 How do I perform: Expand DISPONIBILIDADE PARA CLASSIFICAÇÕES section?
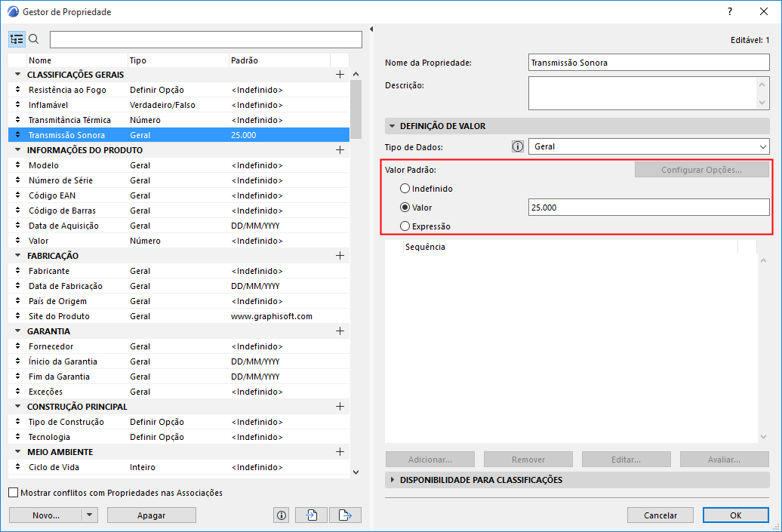pyautogui.click(x=392, y=480)
